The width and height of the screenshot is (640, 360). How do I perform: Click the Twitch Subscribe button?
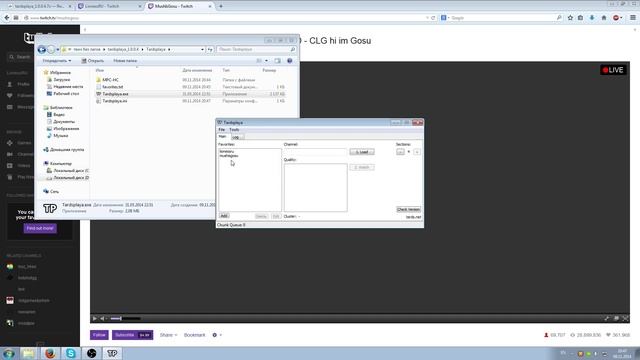[x=133, y=335]
